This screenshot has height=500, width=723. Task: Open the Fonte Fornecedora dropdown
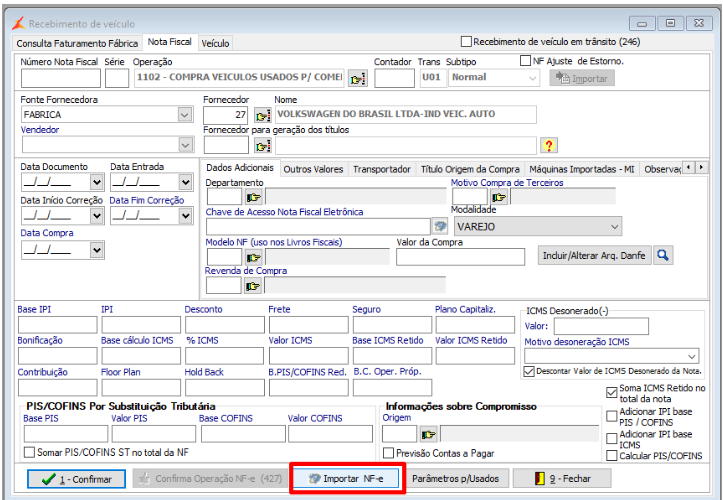pos(184,115)
